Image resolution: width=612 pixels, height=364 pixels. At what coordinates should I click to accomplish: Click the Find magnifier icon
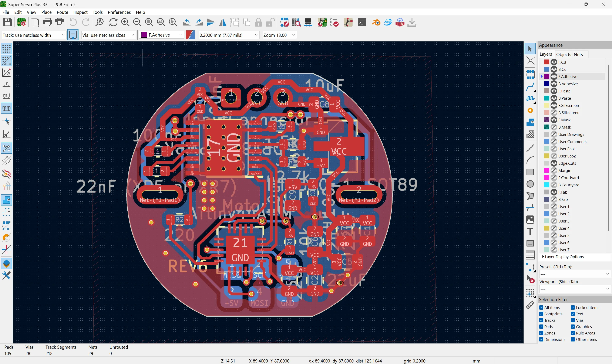[x=99, y=22]
